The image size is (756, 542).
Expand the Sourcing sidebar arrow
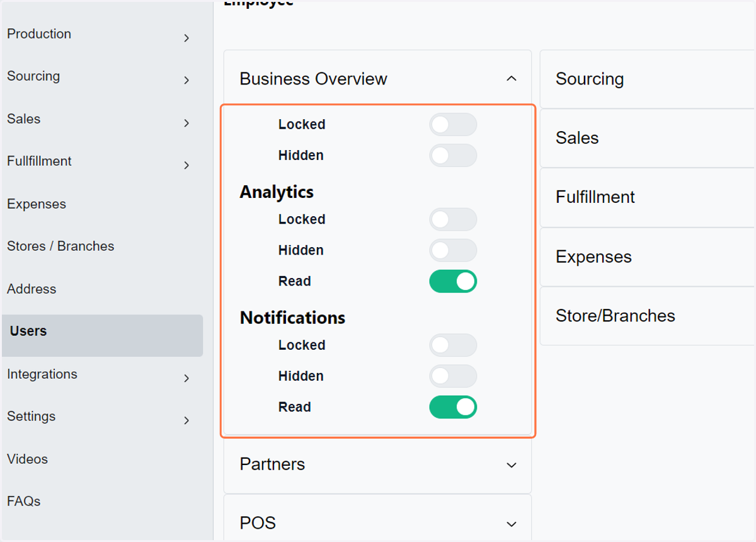tap(186, 80)
